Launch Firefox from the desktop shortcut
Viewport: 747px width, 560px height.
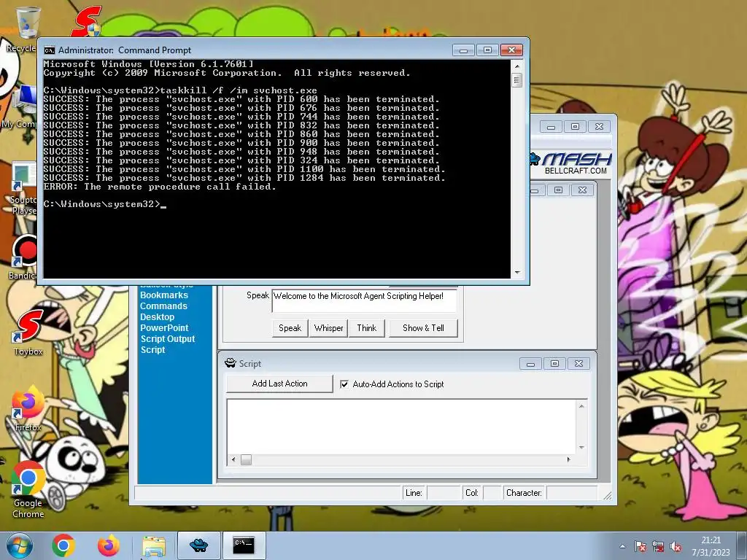tap(28, 408)
